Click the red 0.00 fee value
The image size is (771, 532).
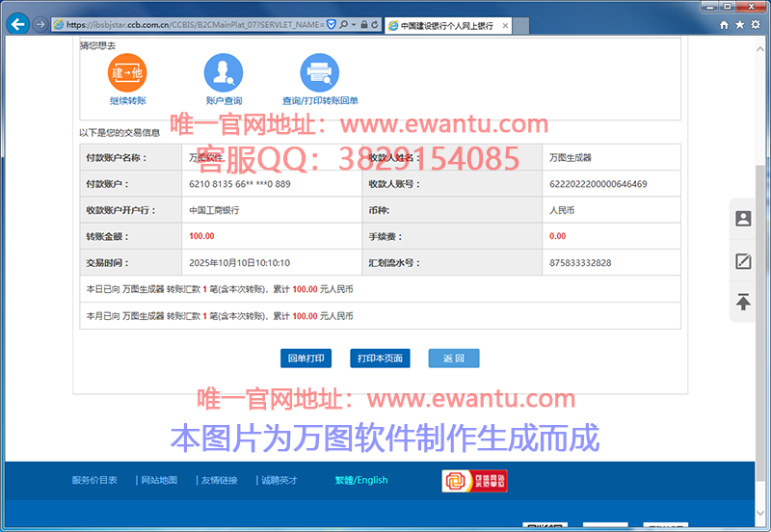point(558,236)
